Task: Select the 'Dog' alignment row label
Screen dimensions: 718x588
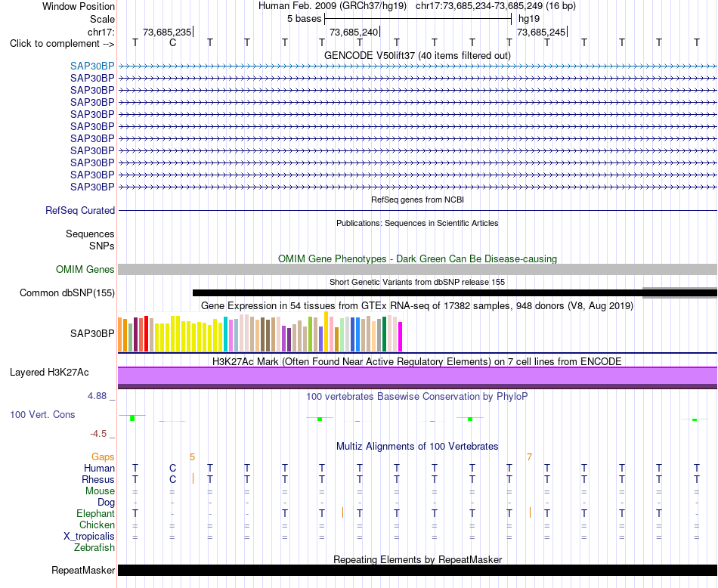Action: tap(107, 503)
